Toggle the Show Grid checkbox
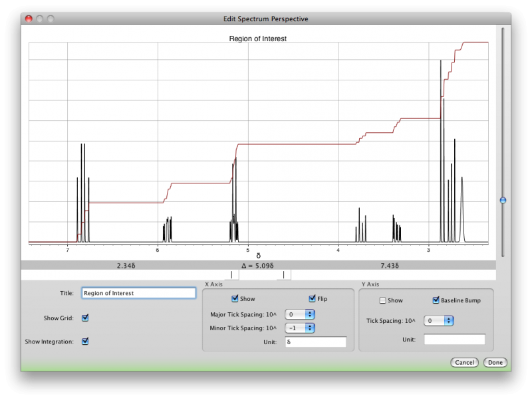 tap(85, 318)
